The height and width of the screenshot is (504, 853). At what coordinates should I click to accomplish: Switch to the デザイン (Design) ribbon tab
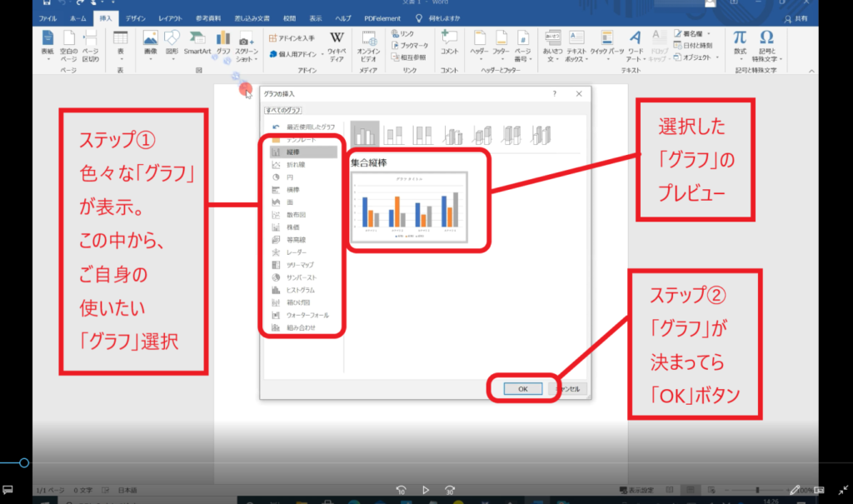[x=135, y=17]
